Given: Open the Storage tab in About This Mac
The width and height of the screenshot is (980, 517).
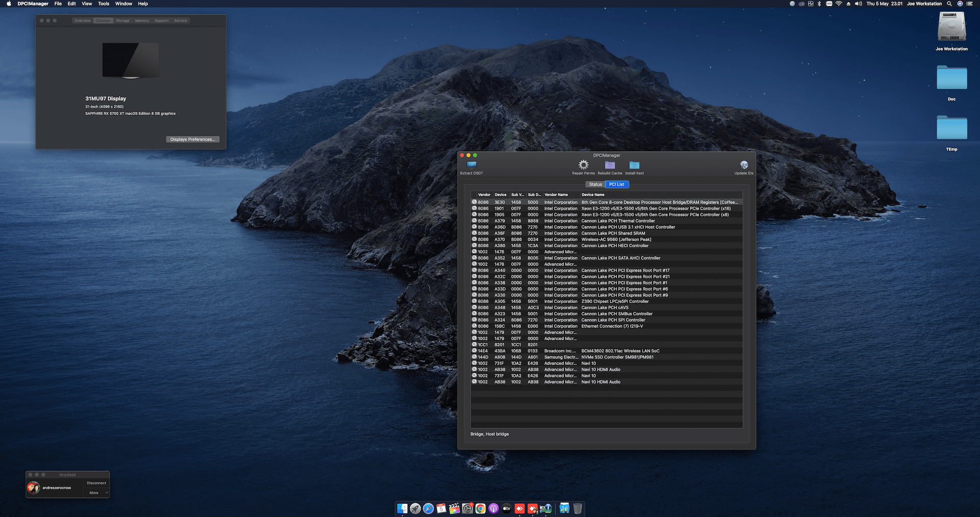Looking at the screenshot, I should [x=122, y=21].
